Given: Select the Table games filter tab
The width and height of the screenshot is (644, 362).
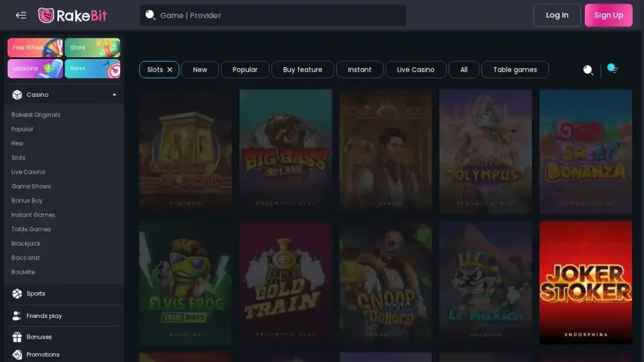Looking at the screenshot, I should pyautogui.click(x=514, y=70).
